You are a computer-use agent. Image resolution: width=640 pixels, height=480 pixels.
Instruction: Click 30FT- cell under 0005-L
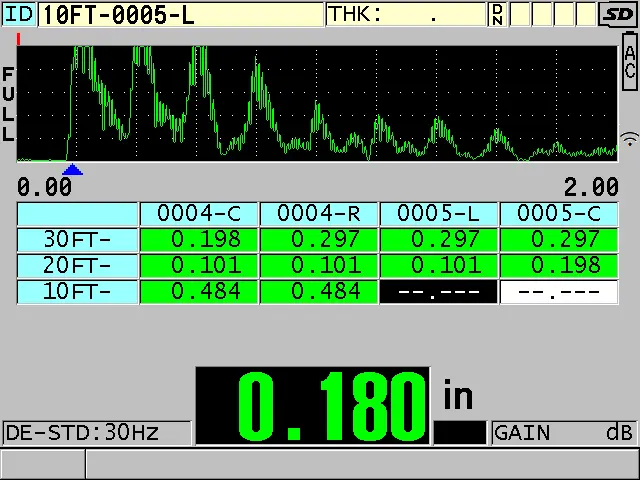pyautogui.click(x=439, y=240)
